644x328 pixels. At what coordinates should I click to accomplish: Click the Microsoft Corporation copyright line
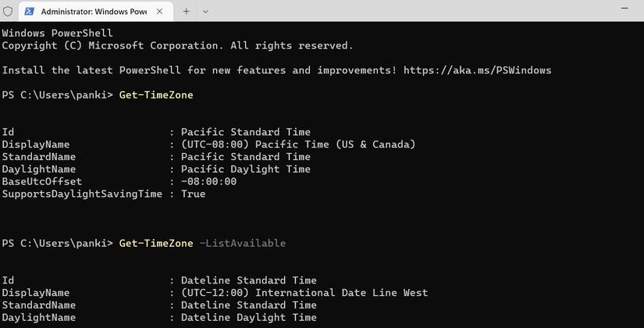click(177, 45)
